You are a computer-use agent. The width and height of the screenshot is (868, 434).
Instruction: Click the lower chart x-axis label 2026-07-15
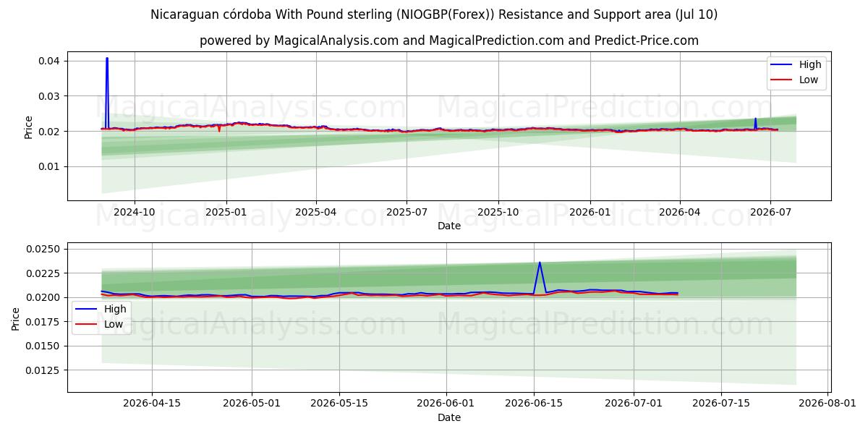pos(722,404)
